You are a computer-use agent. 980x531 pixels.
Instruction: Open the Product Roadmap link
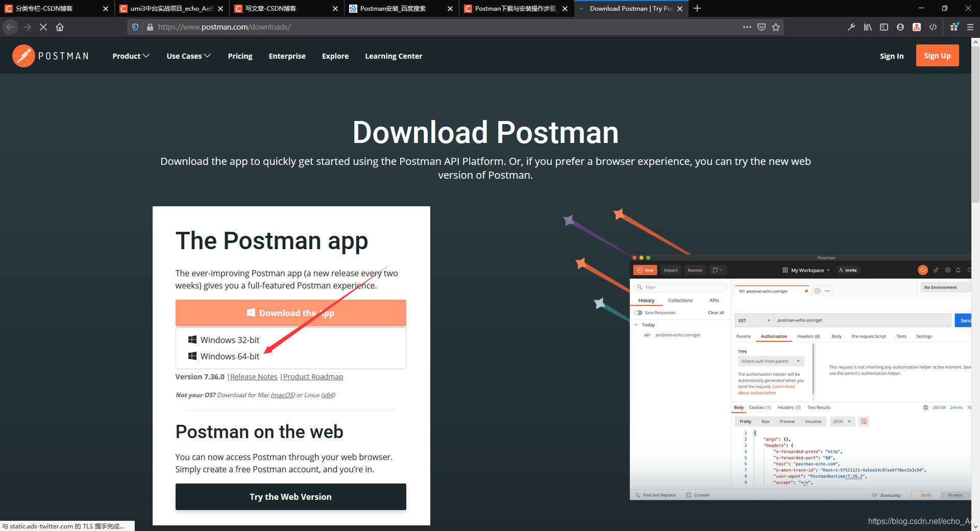click(313, 377)
